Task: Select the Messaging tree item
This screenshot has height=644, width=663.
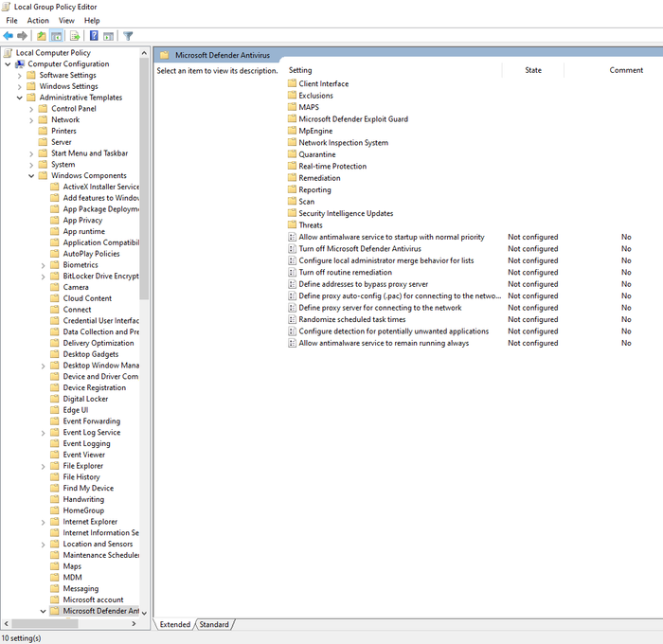Action: 81,589
